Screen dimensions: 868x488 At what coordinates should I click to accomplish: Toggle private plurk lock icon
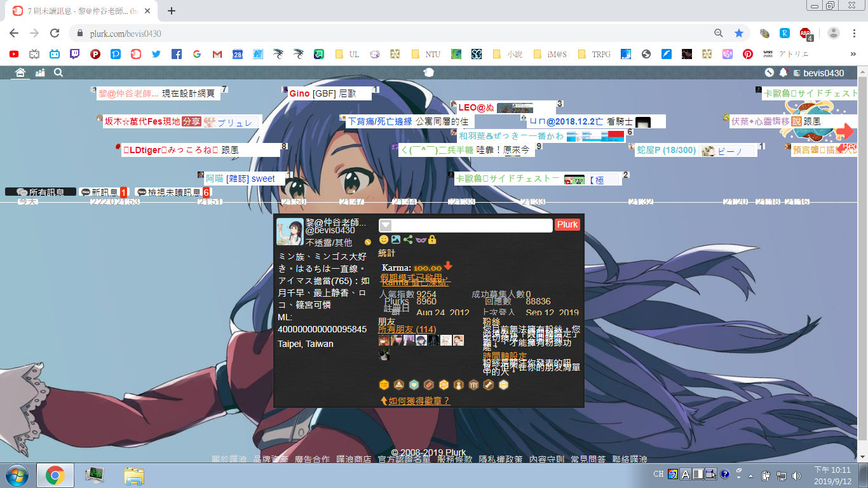432,240
